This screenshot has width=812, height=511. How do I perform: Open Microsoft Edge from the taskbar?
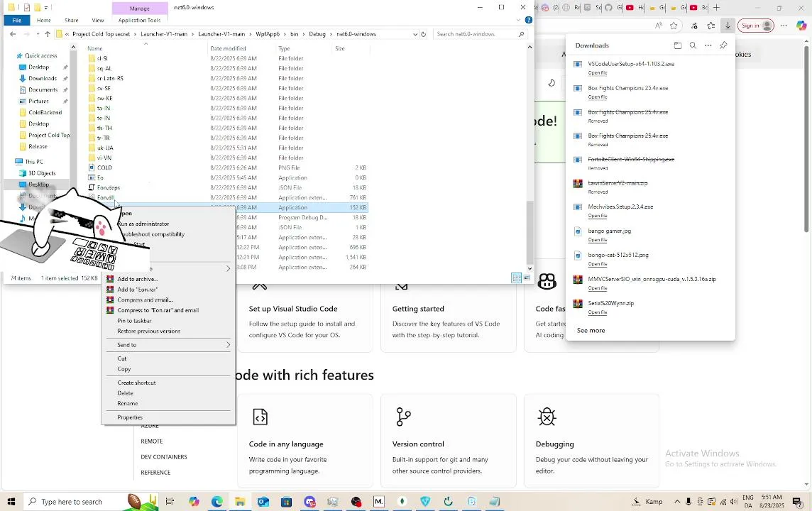click(216, 502)
